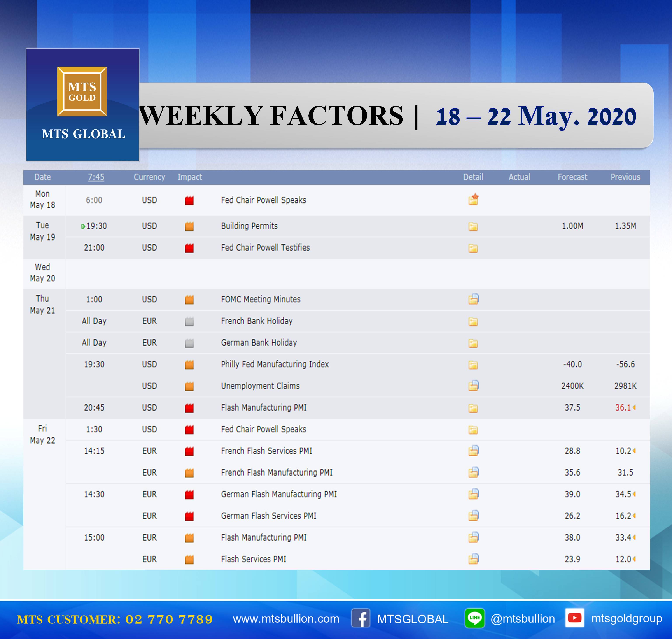Click orange impact icon for Building Permits
Screen dimensions: 672x639
(x=189, y=226)
